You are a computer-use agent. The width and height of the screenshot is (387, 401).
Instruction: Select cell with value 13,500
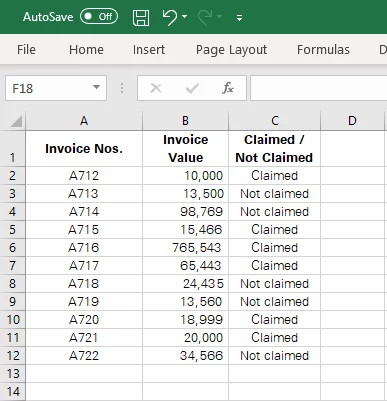coord(185,194)
